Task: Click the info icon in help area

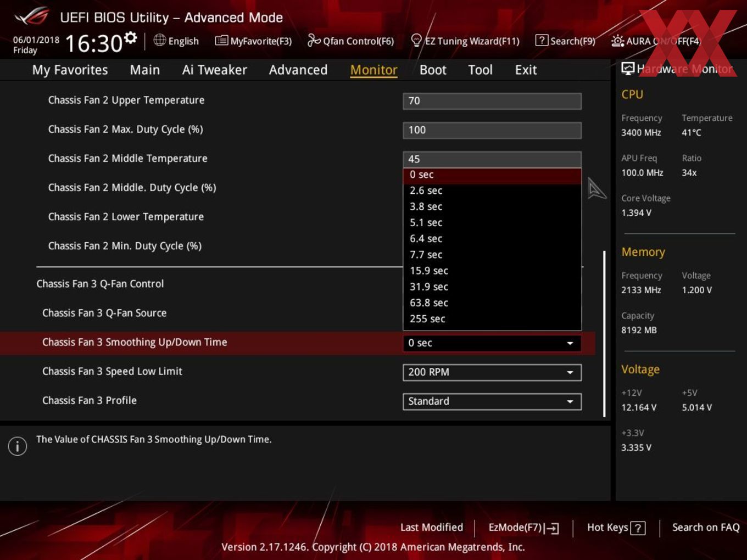Action: 18,446
